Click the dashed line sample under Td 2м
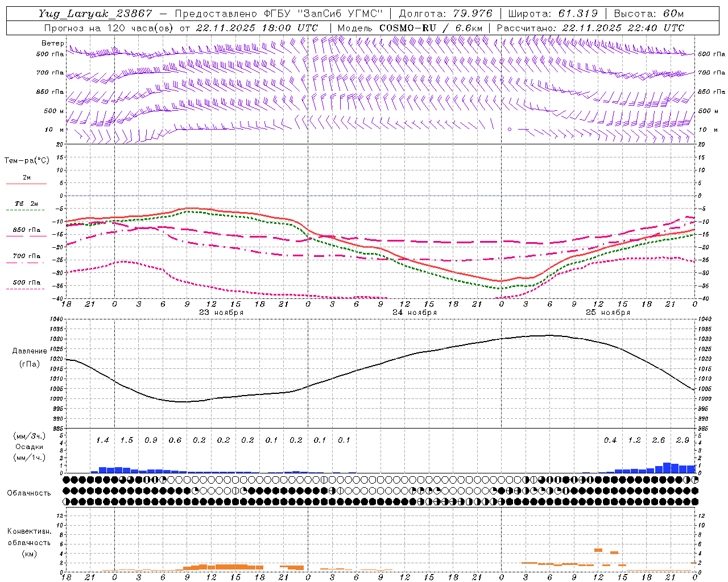Screen dimensions: 728x582 (x=26, y=210)
